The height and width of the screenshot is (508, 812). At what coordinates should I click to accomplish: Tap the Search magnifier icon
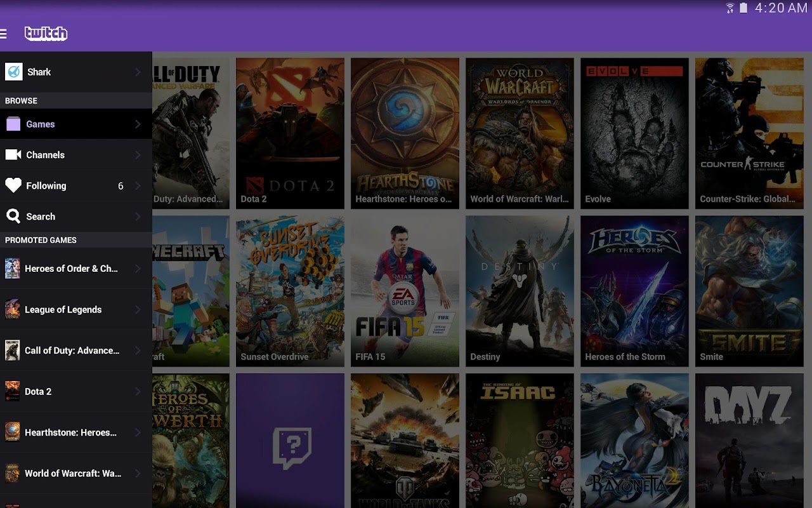point(13,217)
